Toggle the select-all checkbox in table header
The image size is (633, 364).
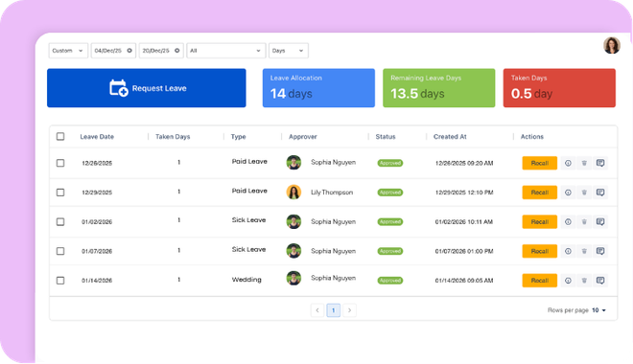[x=60, y=136]
